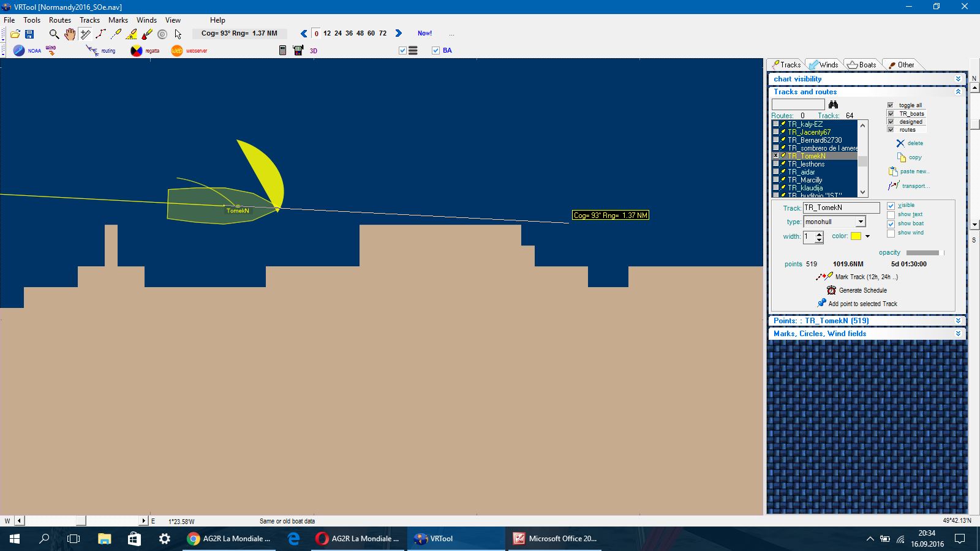Toggle the routes checkbox

click(x=891, y=129)
